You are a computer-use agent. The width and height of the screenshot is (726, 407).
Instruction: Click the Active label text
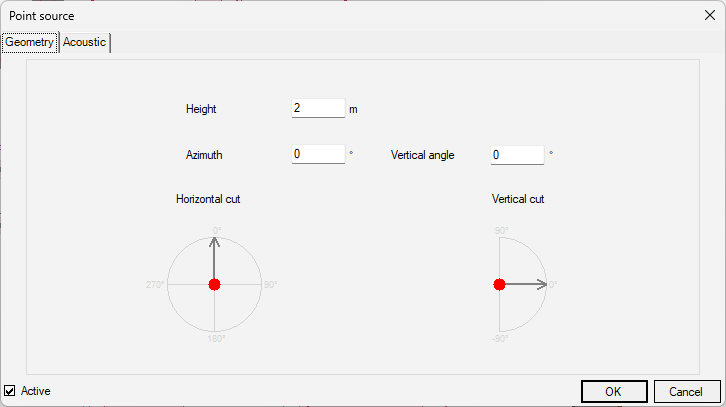tap(36, 391)
